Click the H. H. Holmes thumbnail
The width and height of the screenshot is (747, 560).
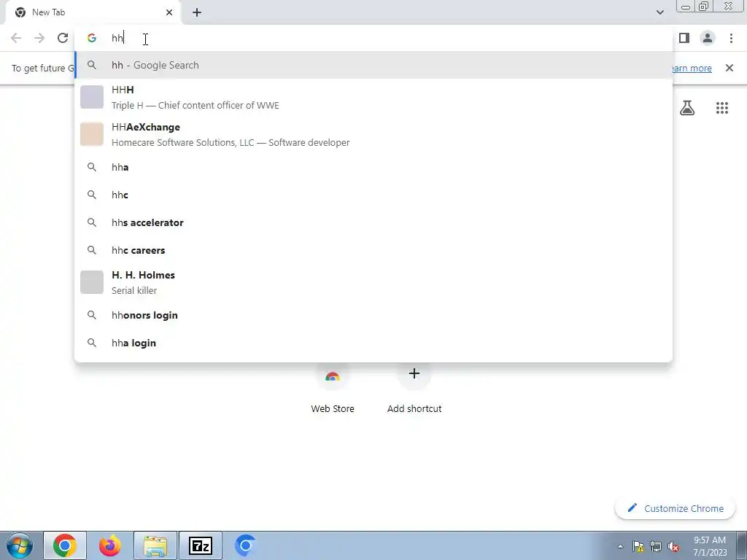(x=92, y=282)
